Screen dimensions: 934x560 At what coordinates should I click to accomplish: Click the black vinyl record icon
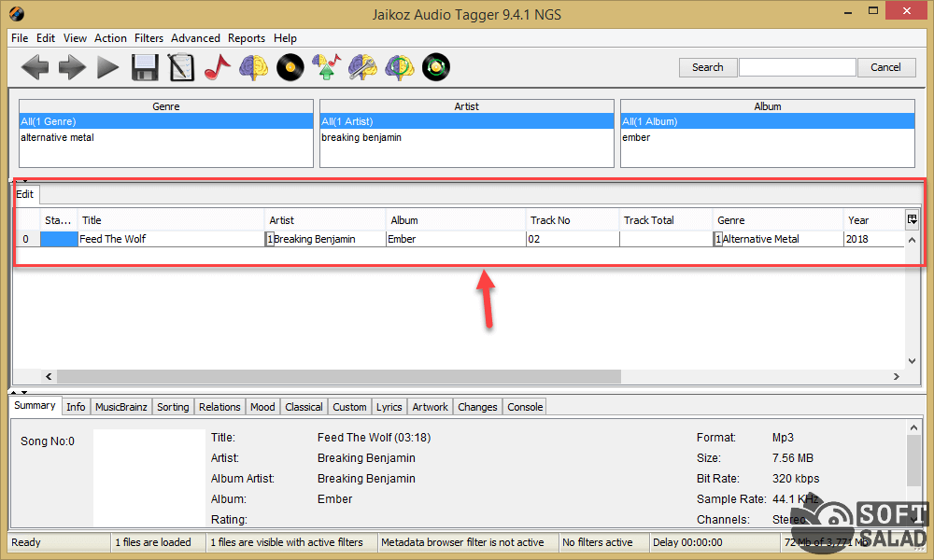(290, 67)
